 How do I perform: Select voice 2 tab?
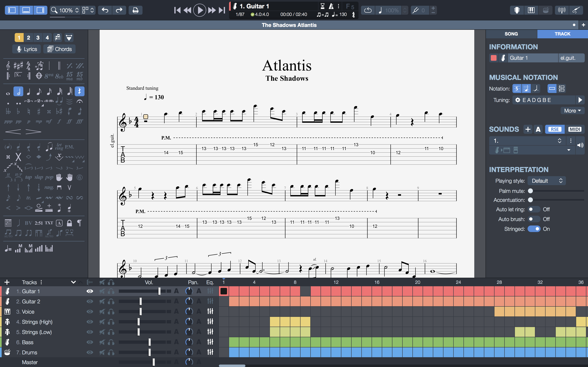pos(28,38)
